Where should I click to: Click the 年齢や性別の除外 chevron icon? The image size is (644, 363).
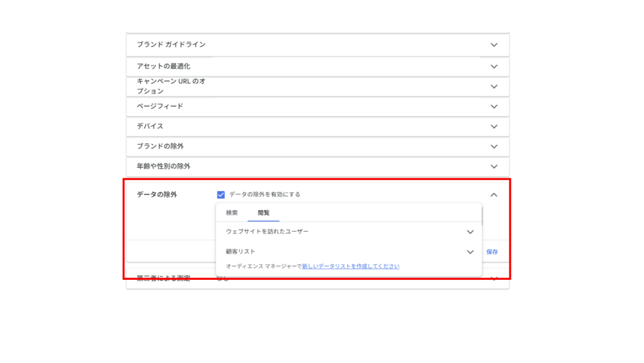click(494, 167)
